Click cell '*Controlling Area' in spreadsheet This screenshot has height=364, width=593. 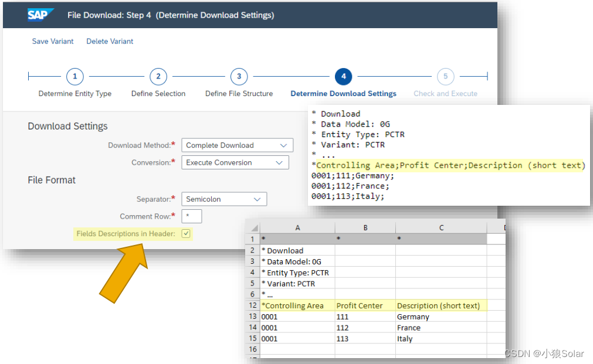point(297,305)
